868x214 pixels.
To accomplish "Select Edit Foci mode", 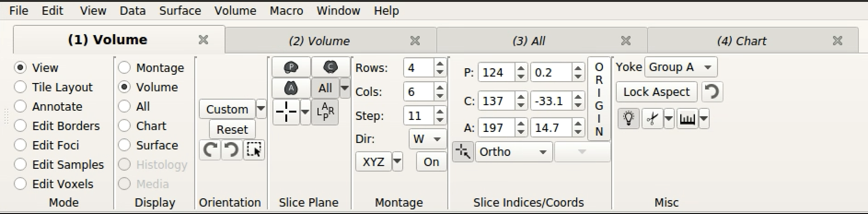I will [x=20, y=145].
